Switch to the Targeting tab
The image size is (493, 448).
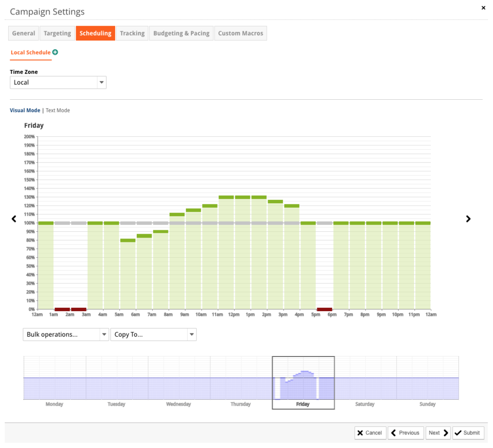pyautogui.click(x=57, y=33)
